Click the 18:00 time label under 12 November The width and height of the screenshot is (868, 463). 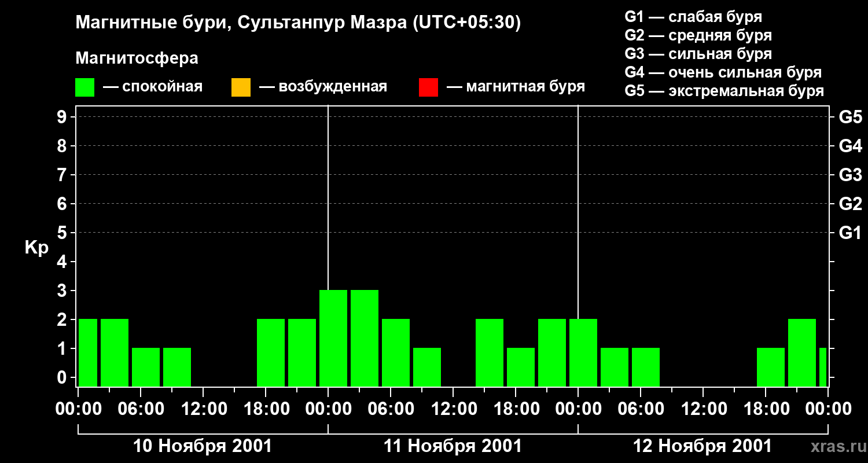(x=766, y=409)
